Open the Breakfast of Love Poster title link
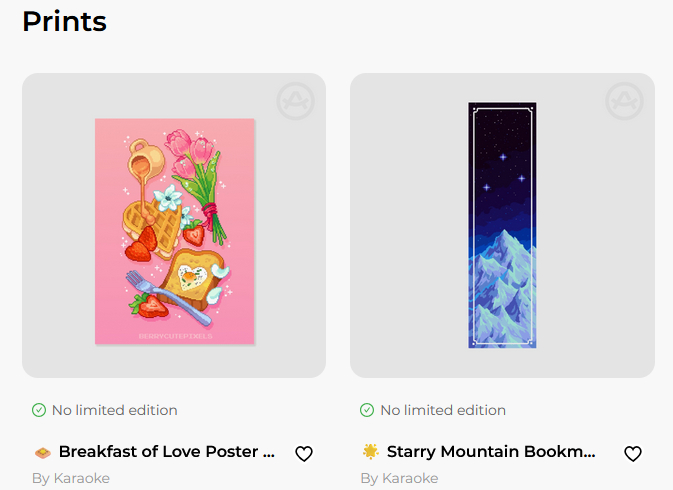This screenshot has width=673, height=490. point(166,452)
